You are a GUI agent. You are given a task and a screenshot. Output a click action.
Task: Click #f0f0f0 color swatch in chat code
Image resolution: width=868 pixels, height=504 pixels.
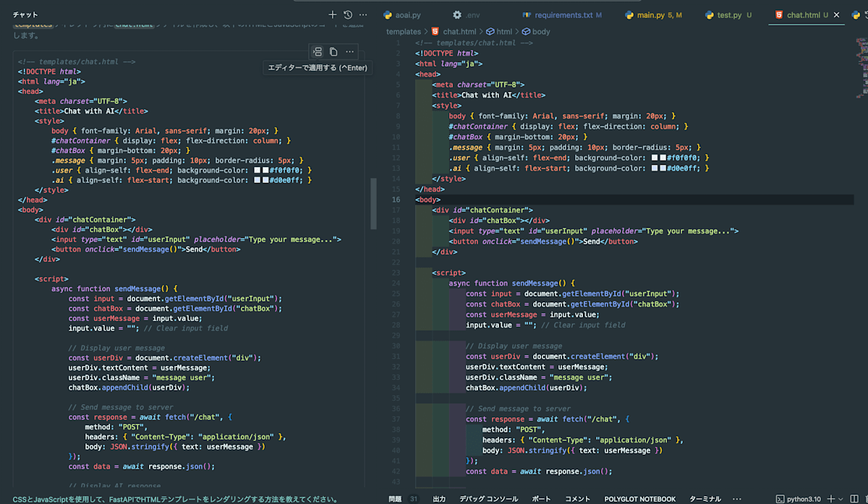[265, 171]
